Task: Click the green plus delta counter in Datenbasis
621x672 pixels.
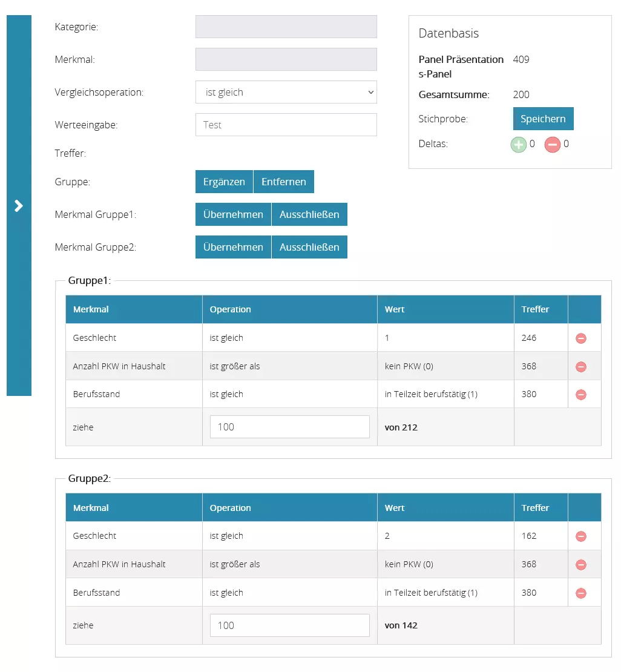Action: tap(519, 144)
